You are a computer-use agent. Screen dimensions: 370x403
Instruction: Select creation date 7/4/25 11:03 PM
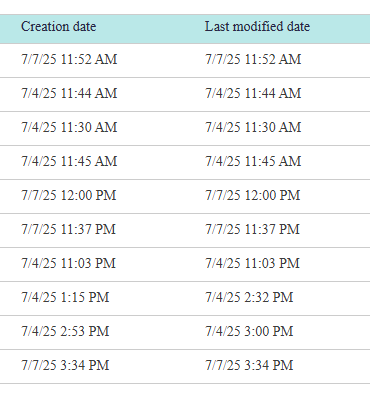coord(69,263)
